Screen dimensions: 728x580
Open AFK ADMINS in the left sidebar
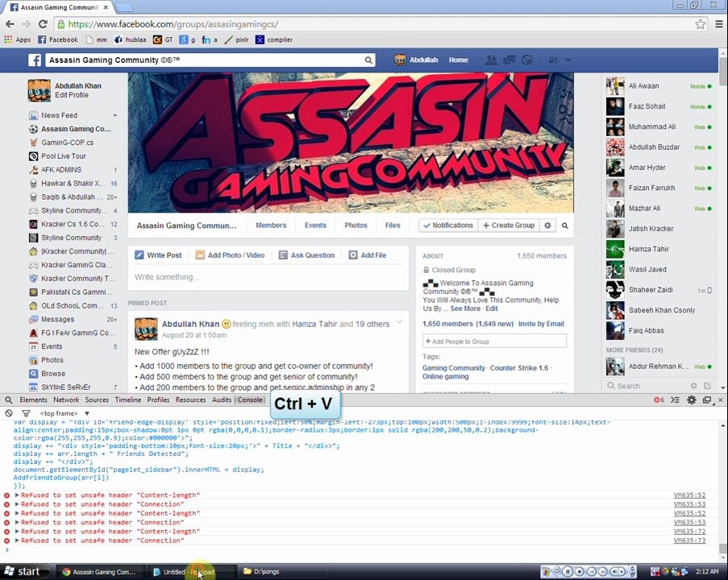click(x=61, y=170)
